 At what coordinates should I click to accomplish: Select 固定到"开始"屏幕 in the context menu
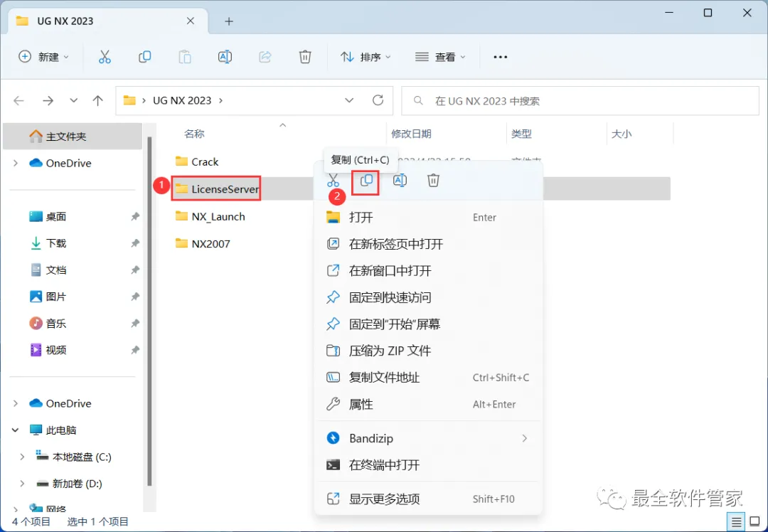tap(428, 324)
